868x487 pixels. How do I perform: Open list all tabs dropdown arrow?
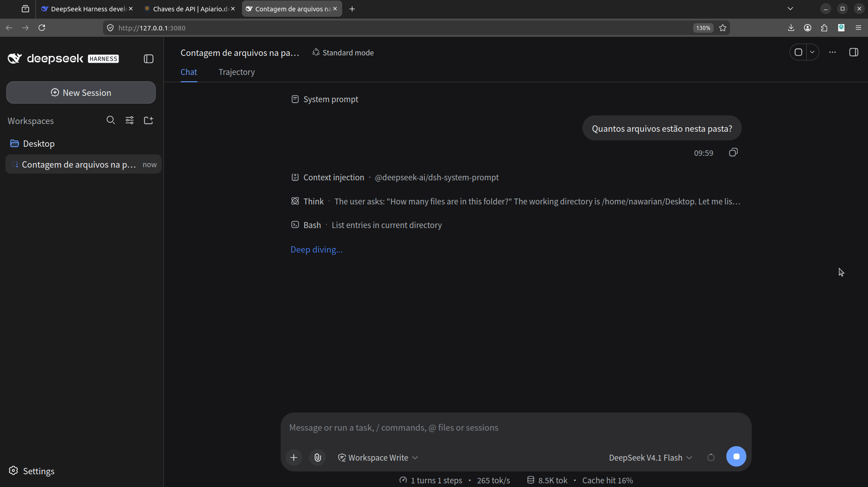coord(790,9)
